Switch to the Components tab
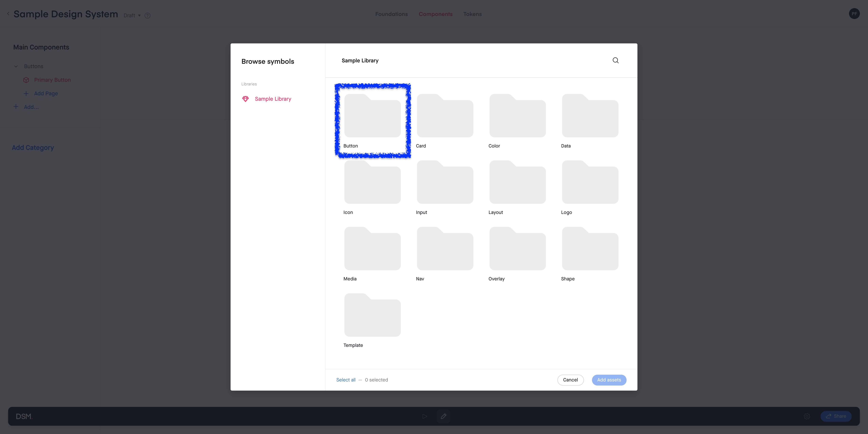The height and width of the screenshot is (434, 868). [x=435, y=14]
